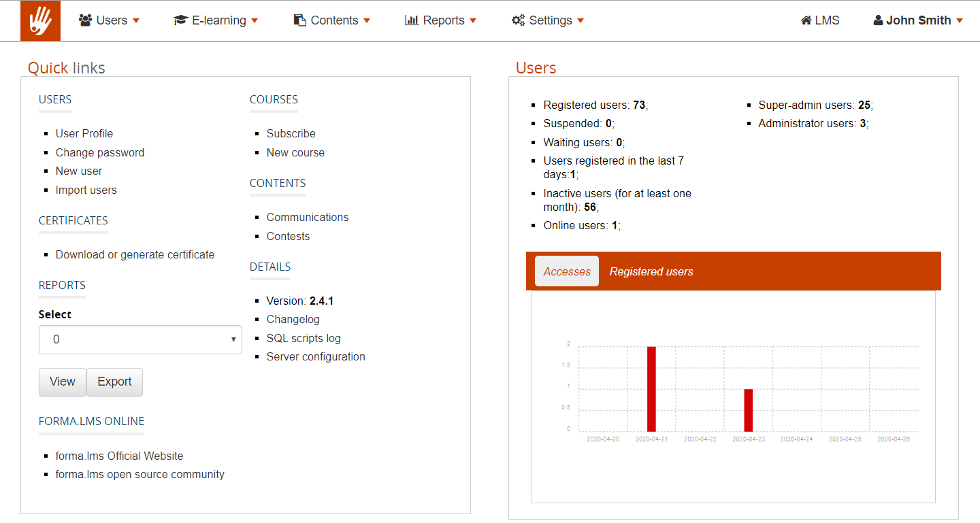This screenshot has height=523, width=980.
Task: Click the red bar for 2020-04-21
Action: [x=651, y=389]
